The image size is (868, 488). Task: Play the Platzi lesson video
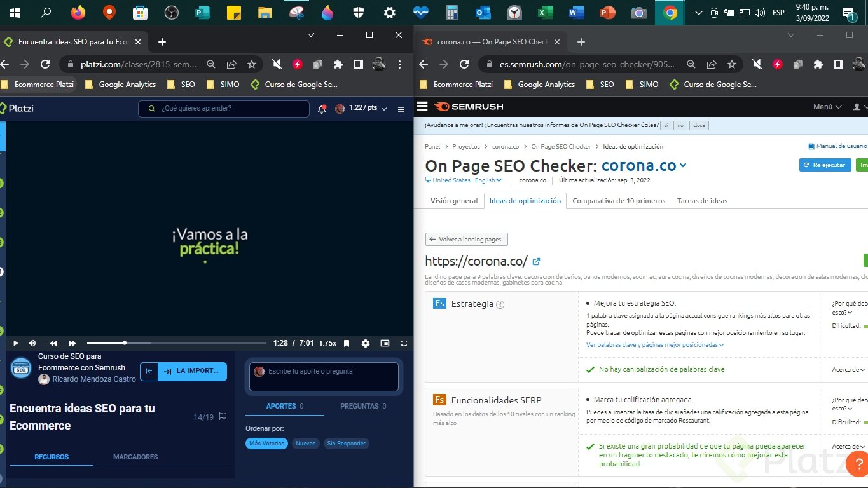click(x=16, y=343)
